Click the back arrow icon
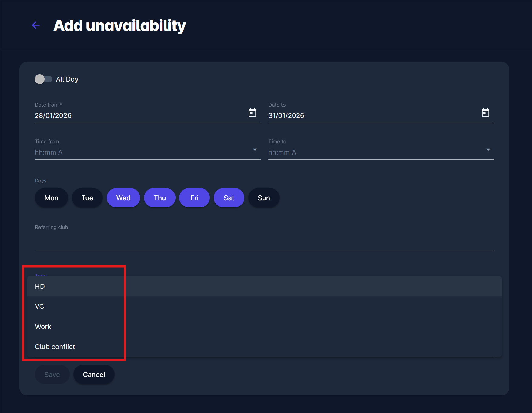Image resolution: width=532 pixels, height=413 pixels. tap(36, 25)
